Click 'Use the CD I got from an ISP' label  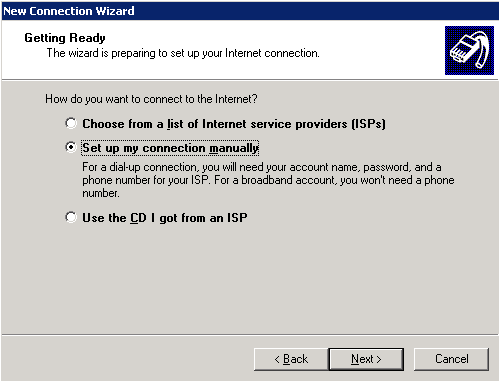click(x=165, y=218)
